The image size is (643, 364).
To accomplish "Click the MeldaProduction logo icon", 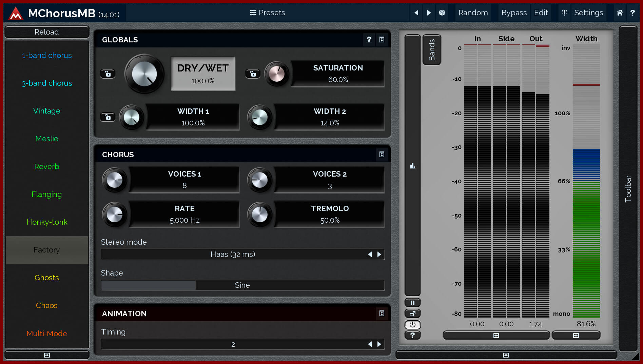I will tap(16, 13).
